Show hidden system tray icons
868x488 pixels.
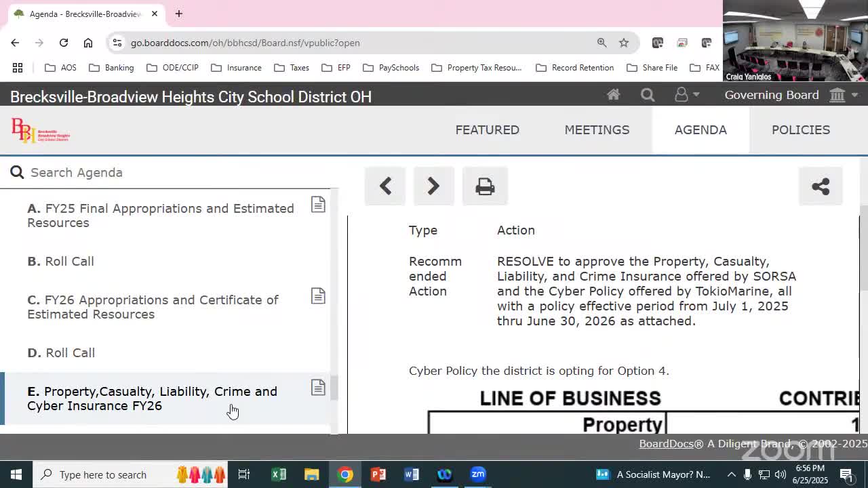(x=731, y=474)
